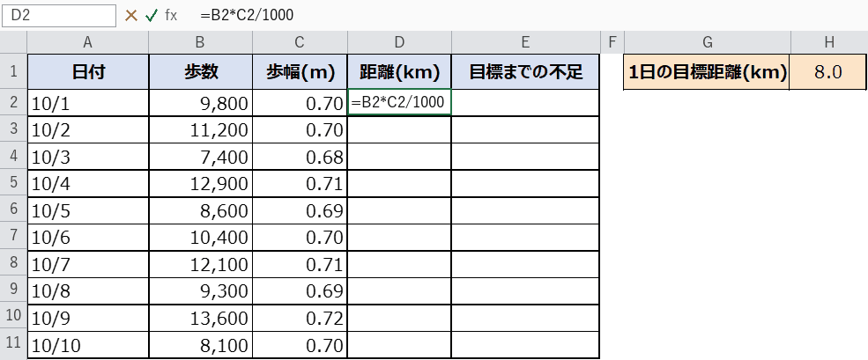Select column A header
This screenshot has height=360, width=868.
[x=87, y=42]
